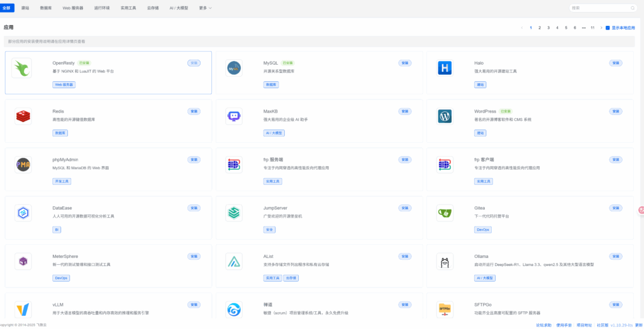
Task: Toggle the 显示本地应用 checkbox
Action: (608, 28)
